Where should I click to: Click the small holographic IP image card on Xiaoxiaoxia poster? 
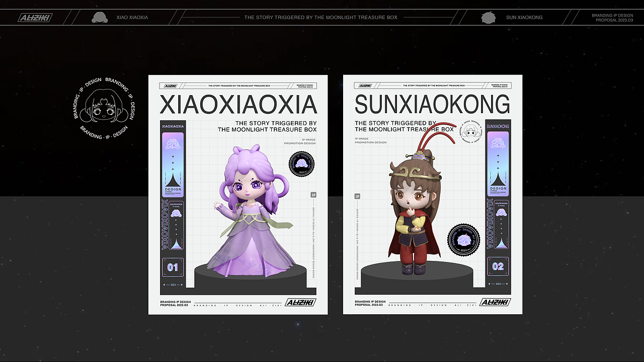176,226
